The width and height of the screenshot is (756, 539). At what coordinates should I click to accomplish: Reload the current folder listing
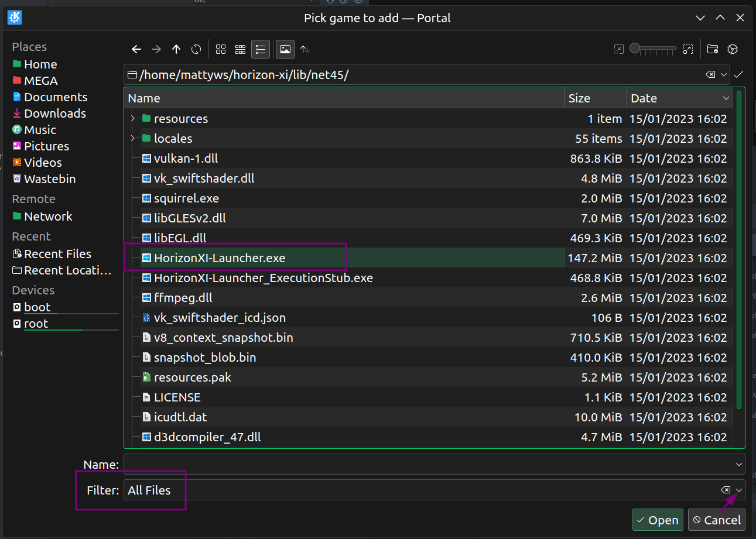pyautogui.click(x=196, y=49)
